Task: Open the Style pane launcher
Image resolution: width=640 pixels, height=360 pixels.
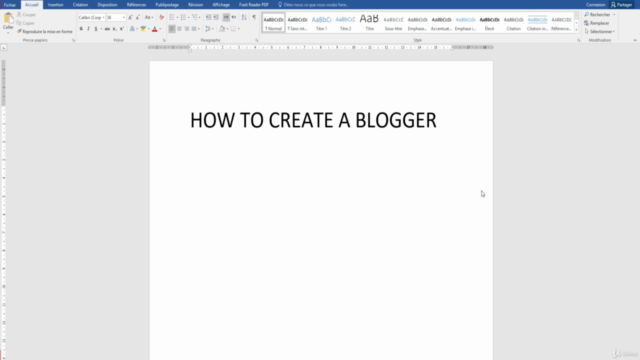Action: (578, 40)
